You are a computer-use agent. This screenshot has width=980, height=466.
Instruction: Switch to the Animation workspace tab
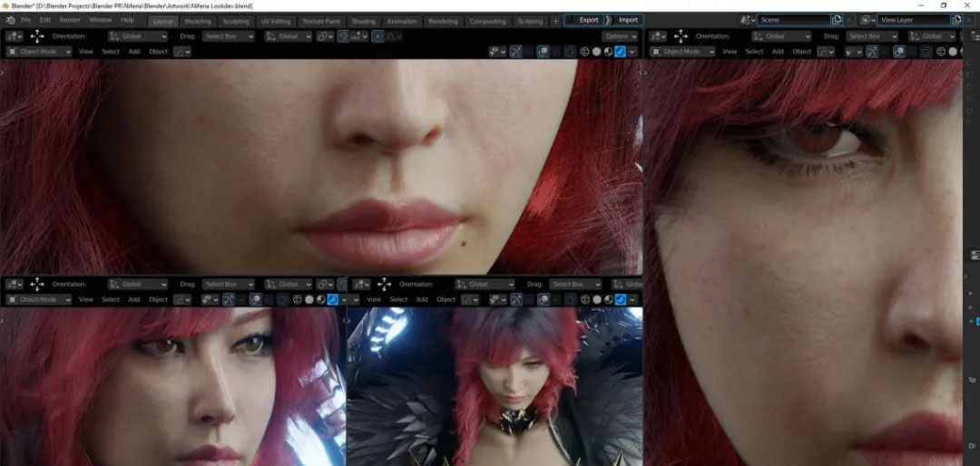(x=402, y=21)
